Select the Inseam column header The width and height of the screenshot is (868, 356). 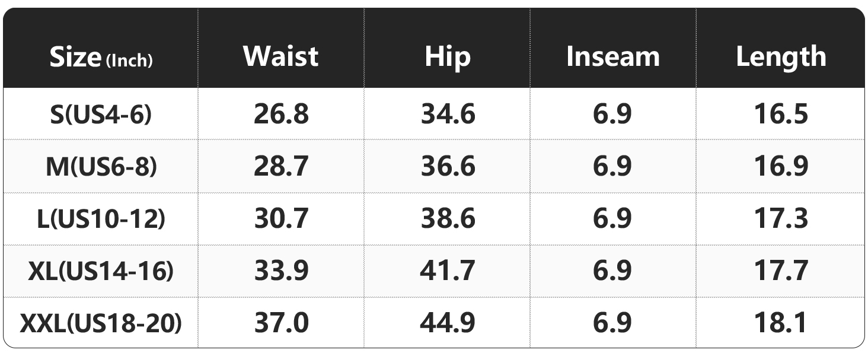(612, 56)
